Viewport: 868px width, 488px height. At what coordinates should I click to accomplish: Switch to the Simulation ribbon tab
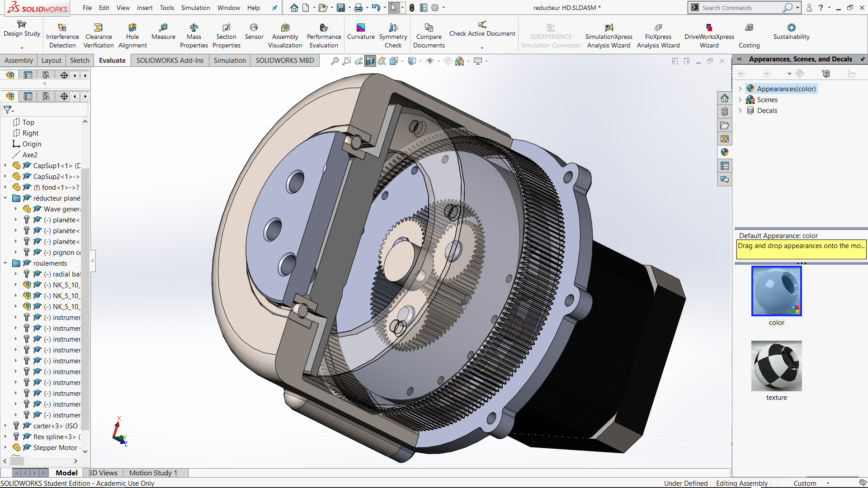pyautogui.click(x=230, y=60)
